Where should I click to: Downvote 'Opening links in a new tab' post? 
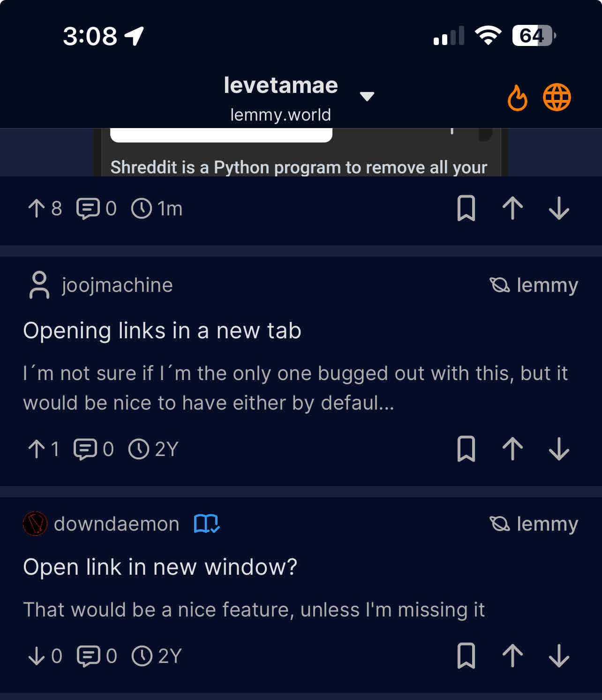point(559,449)
